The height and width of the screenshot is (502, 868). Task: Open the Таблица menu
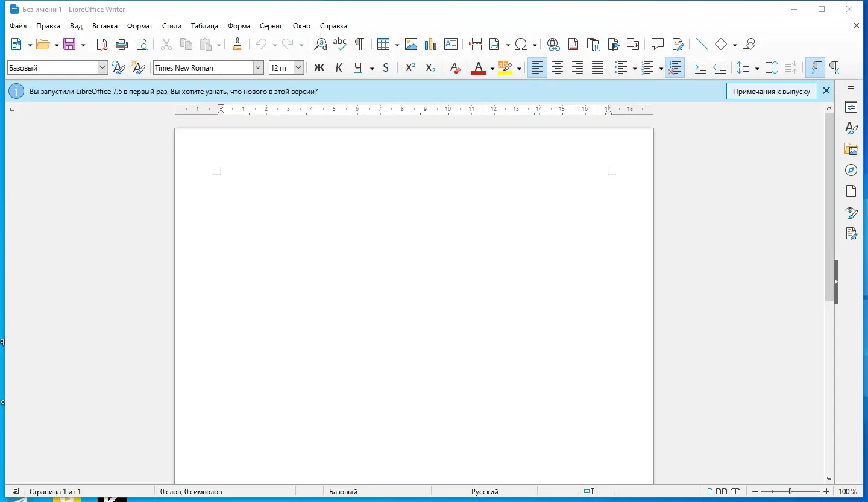tap(204, 26)
